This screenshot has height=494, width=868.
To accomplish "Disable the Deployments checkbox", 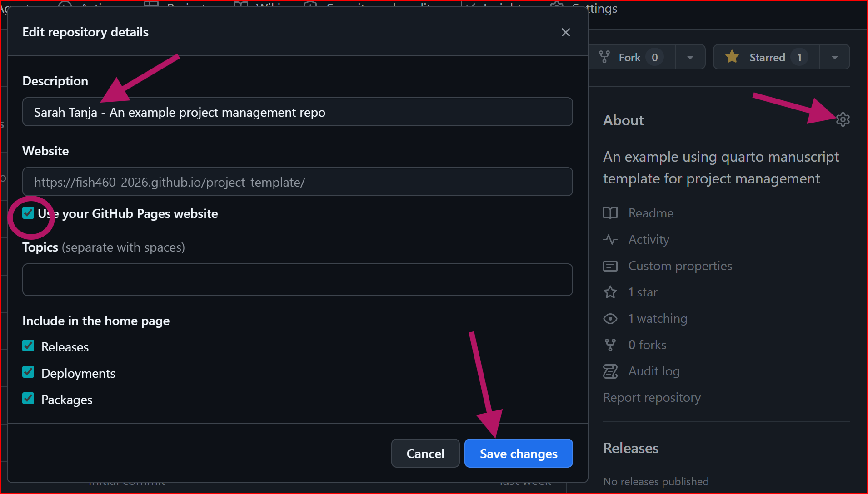I will click(28, 372).
